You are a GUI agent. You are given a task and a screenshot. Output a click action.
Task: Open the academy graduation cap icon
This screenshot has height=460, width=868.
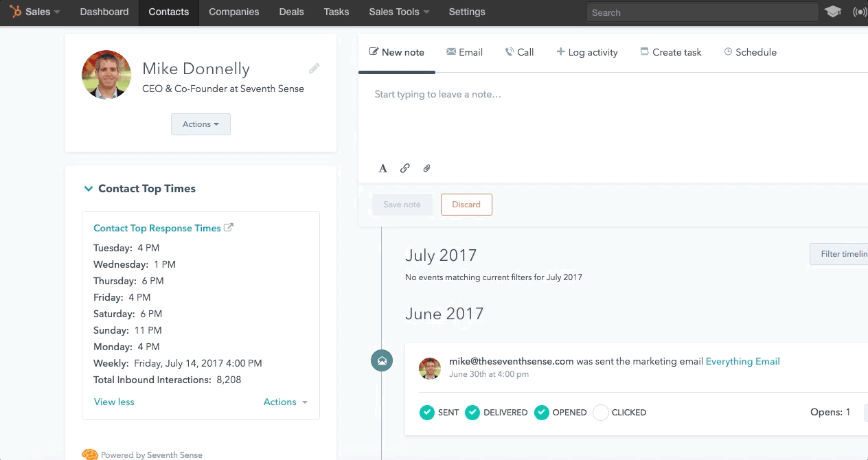click(833, 12)
